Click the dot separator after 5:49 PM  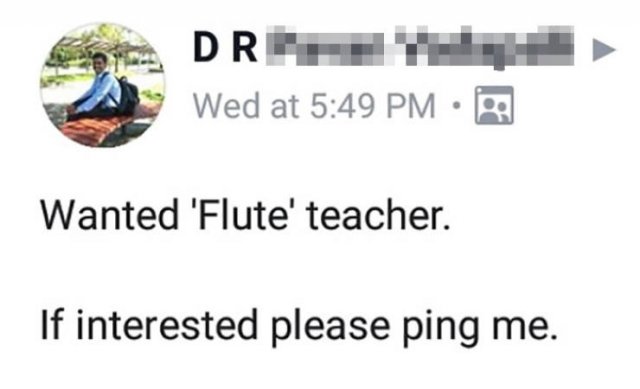pos(457,106)
